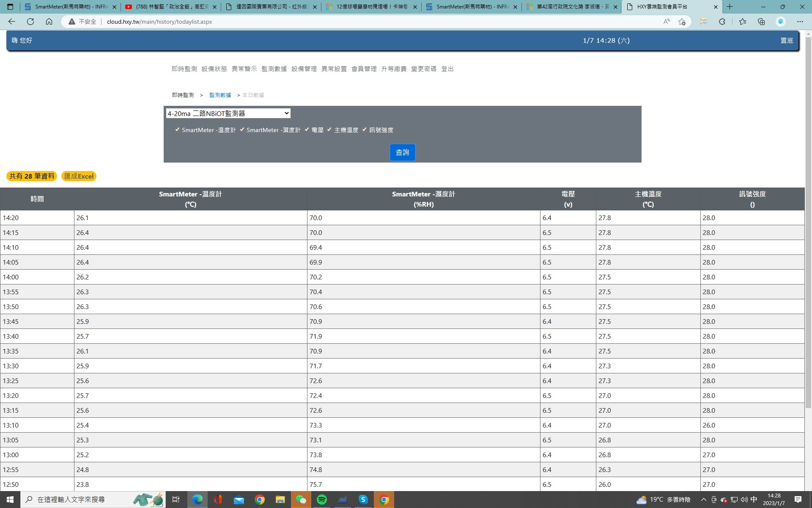Expand the 4-20ma 二路NBiOT監測器 device dropdown

tap(228, 113)
